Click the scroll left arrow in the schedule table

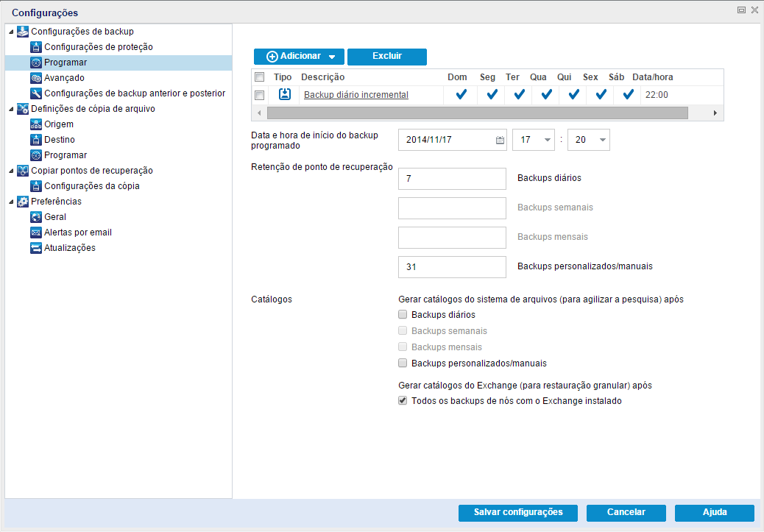(259, 113)
